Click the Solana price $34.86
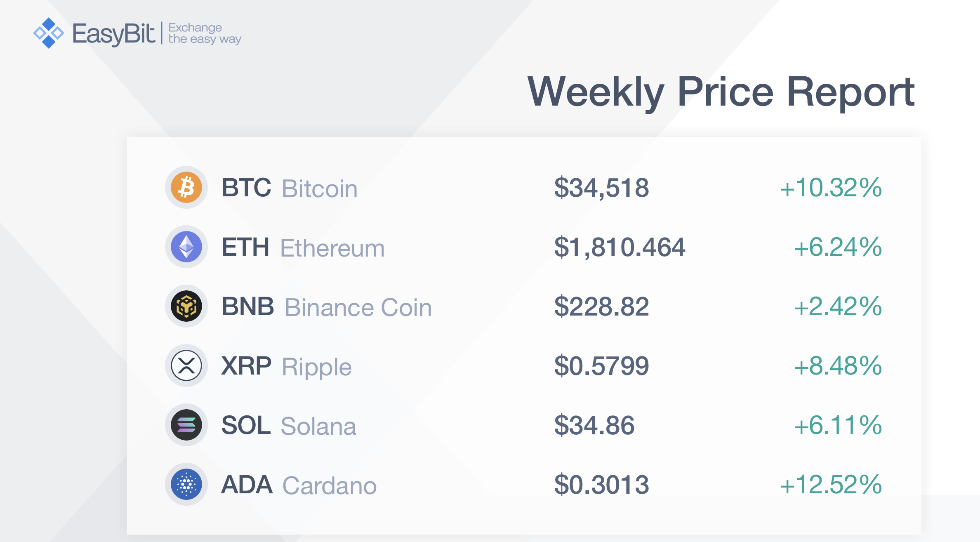This screenshot has width=980, height=542. pyautogui.click(x=594, y=426)
